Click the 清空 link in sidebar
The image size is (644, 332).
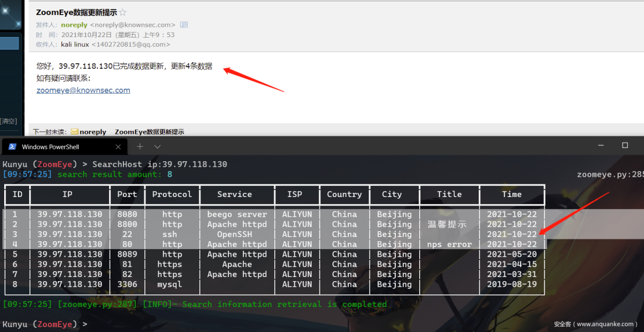tap(8, 121)
